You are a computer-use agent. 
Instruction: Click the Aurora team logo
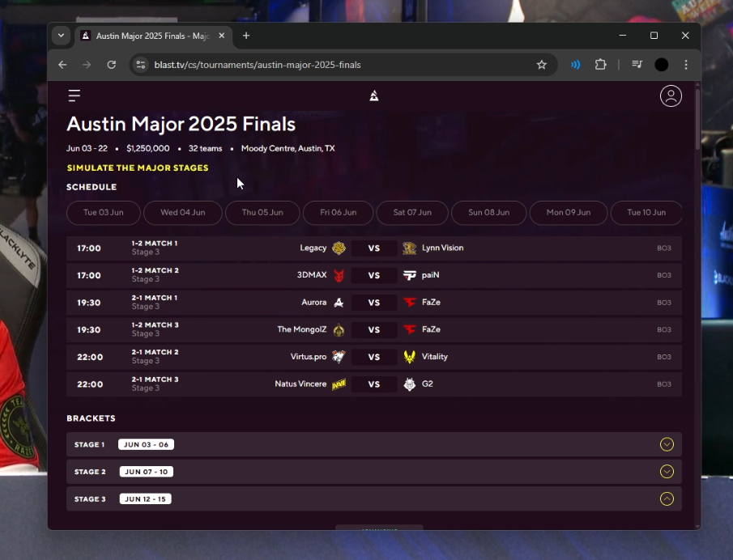coord(339,303)
